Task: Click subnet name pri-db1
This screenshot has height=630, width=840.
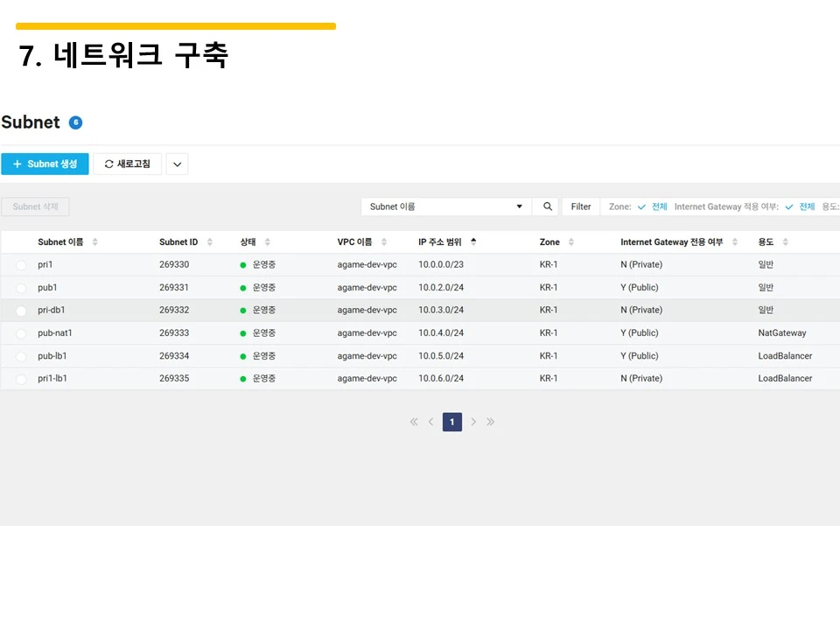Action: [x=51, y=310]
